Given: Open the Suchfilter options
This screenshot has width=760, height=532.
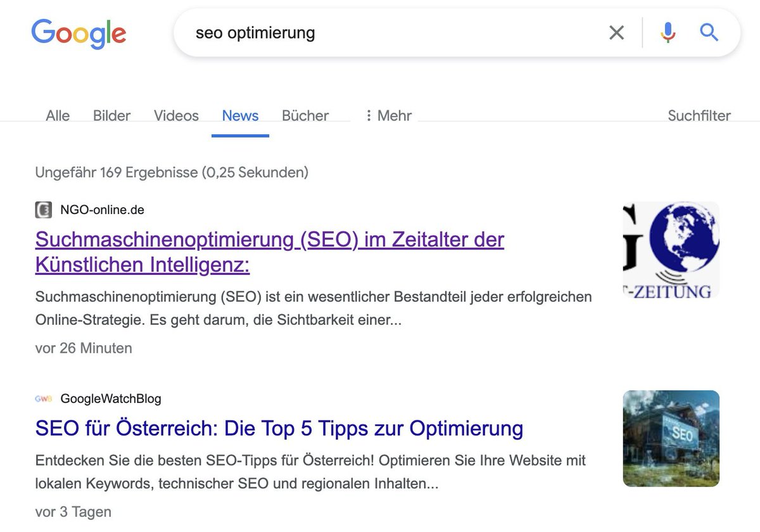Looking at the screenshot, I should [x=699, y=115].
